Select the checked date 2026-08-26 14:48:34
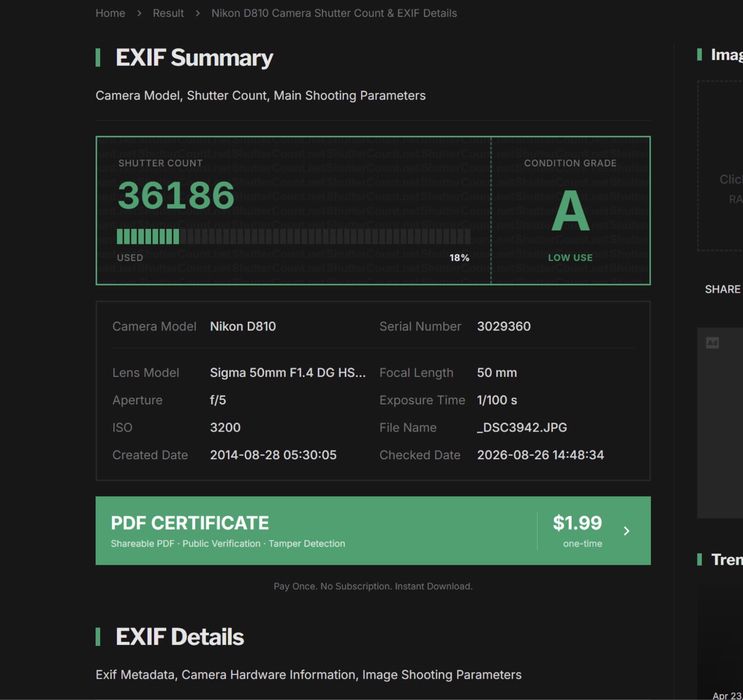743x700 pixels. (540, 455)
